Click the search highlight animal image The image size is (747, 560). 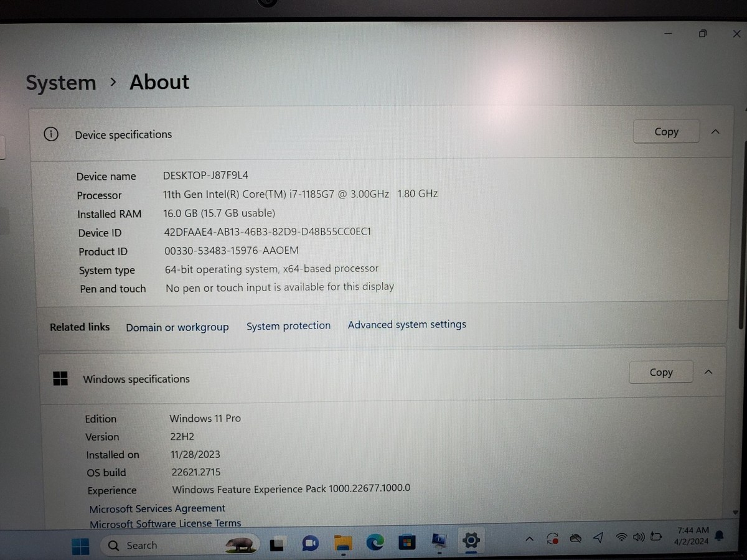coord(240,544)
